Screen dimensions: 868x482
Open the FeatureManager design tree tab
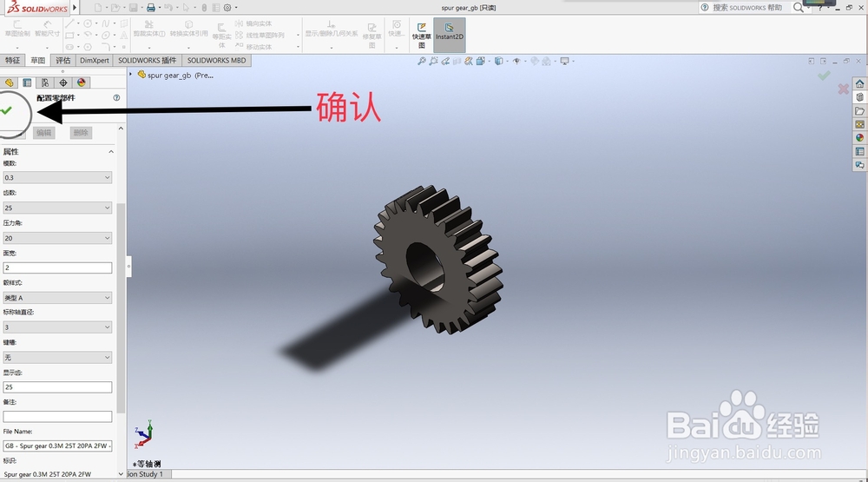[x=9, y=83]
